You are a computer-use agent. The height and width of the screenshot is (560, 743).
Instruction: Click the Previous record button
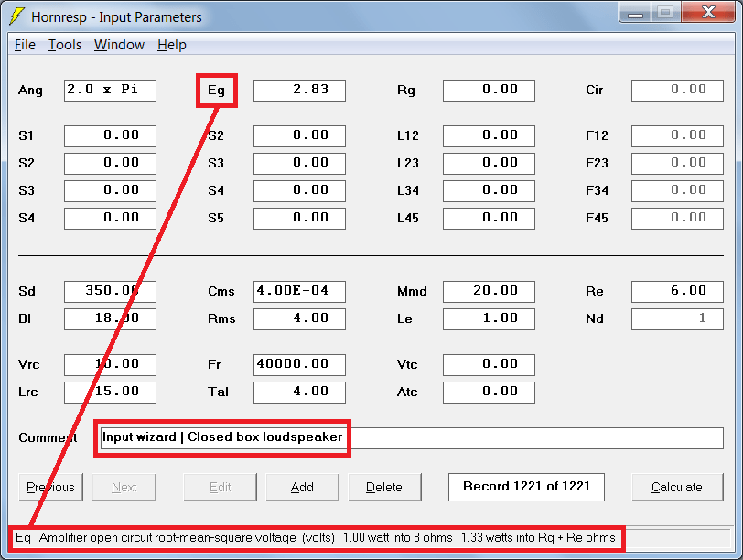(50, 487)
